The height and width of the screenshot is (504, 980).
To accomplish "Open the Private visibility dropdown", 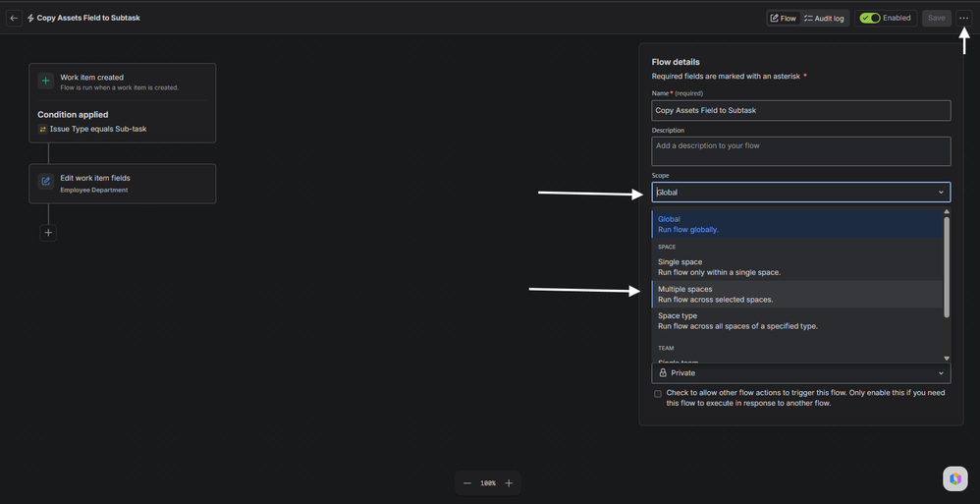I will (x=801, y=373).
